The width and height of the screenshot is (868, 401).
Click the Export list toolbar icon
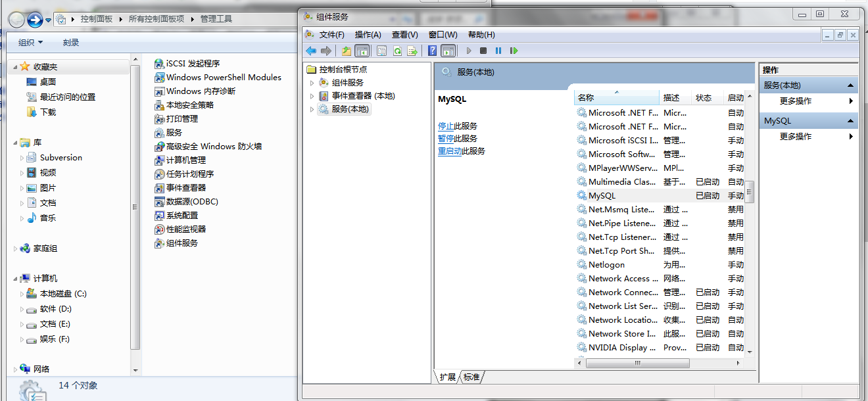pyautogui.click(x=412, y=51)
